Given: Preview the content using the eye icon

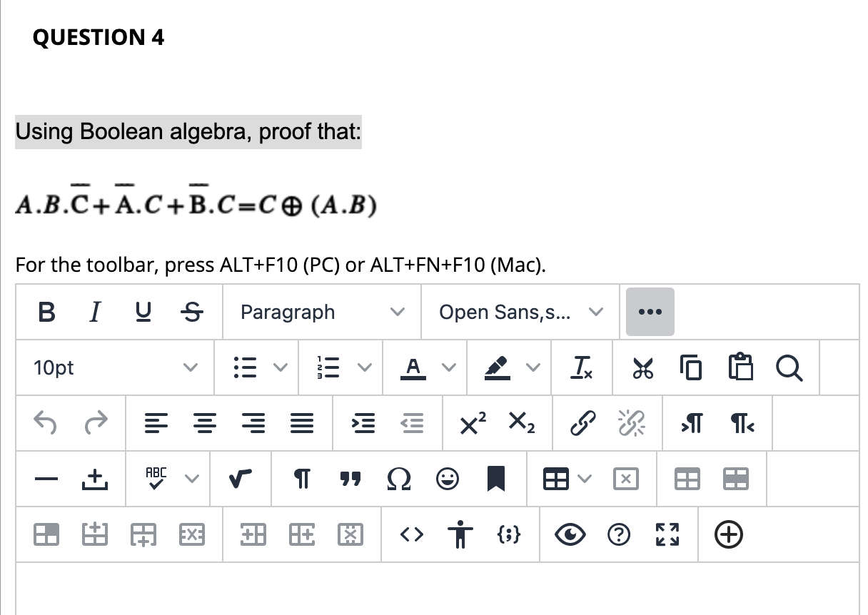Looking at the screenshot, I should point(570,534).
